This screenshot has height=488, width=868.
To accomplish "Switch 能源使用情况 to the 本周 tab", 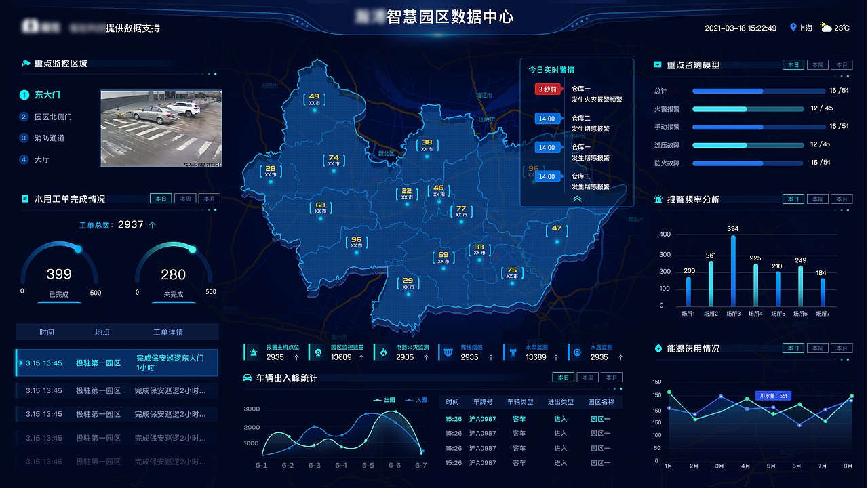I will coord(818,348).
